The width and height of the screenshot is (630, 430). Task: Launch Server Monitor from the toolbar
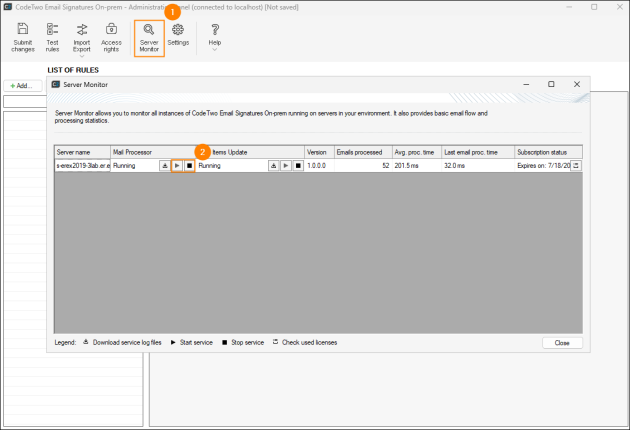click(149, 38)
